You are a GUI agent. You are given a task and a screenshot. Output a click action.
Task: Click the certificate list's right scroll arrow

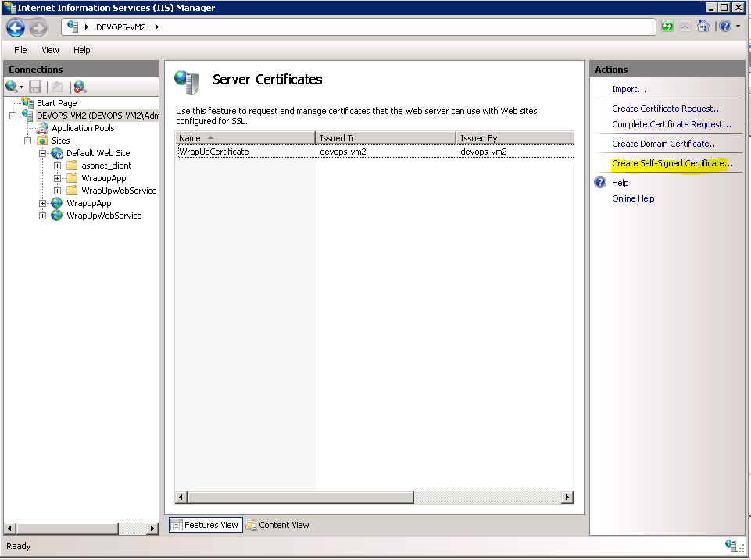coord(567,498)
